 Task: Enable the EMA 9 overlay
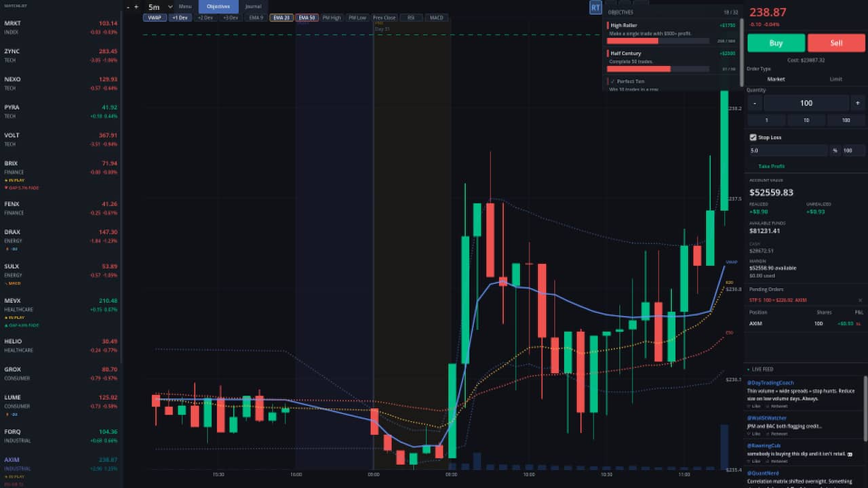pyautogui.click(x=256, y=18)
